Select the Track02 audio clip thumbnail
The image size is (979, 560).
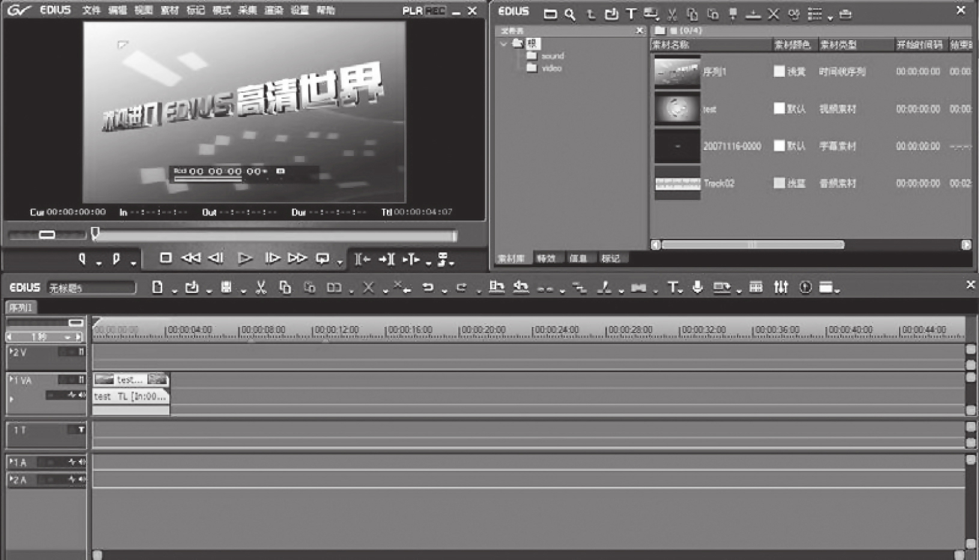point(677,183)
